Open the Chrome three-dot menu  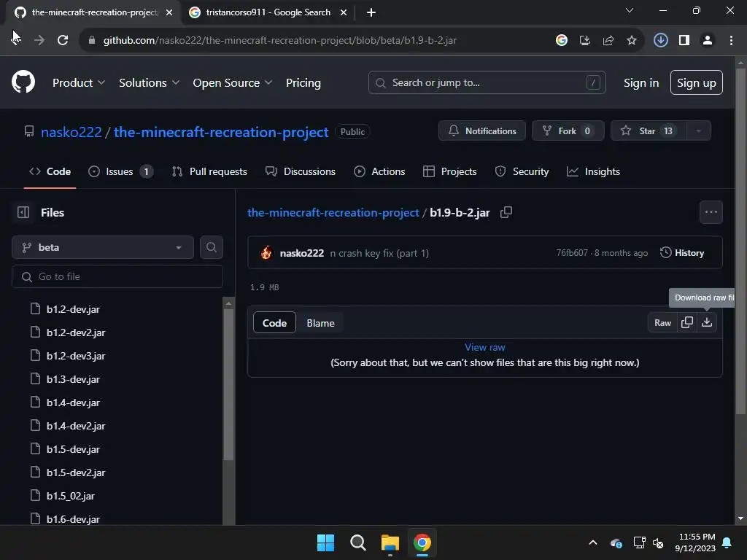731,41
